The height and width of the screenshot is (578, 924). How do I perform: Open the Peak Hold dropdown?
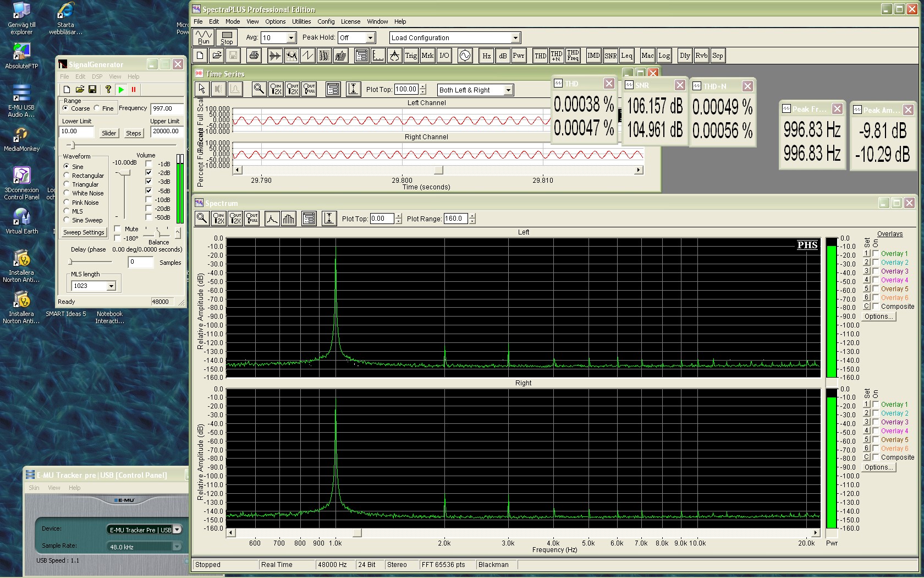370,37
